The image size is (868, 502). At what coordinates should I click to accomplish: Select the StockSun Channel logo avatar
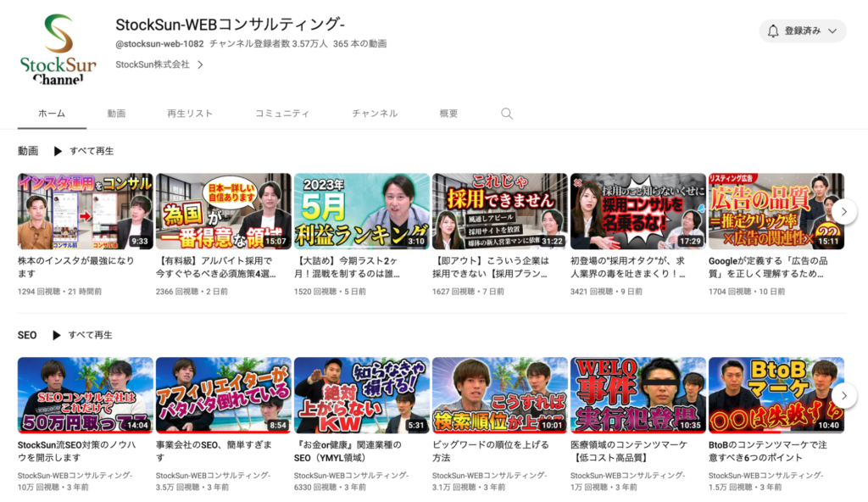(x=57, y=47)
